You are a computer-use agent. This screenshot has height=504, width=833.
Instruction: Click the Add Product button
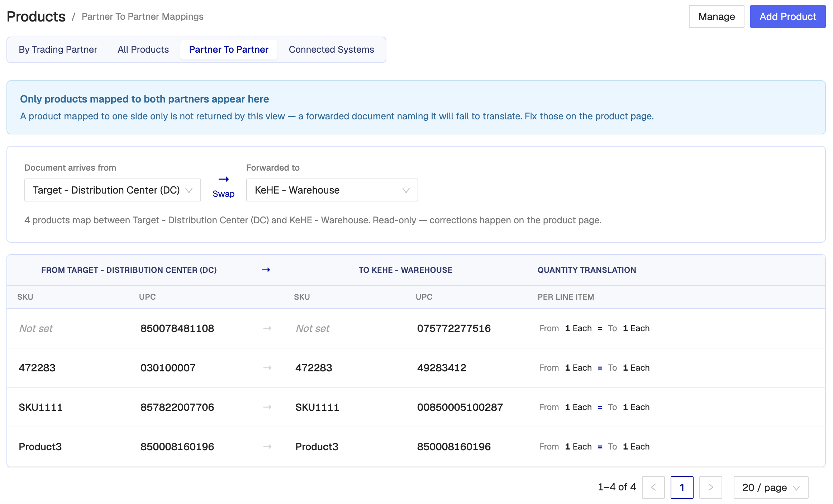[788, 16]
